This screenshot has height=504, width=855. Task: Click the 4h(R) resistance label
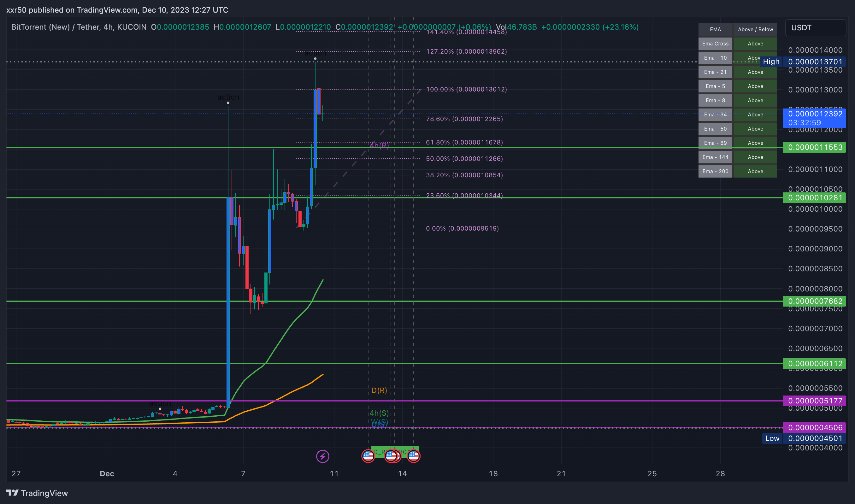tap(379, 145)
